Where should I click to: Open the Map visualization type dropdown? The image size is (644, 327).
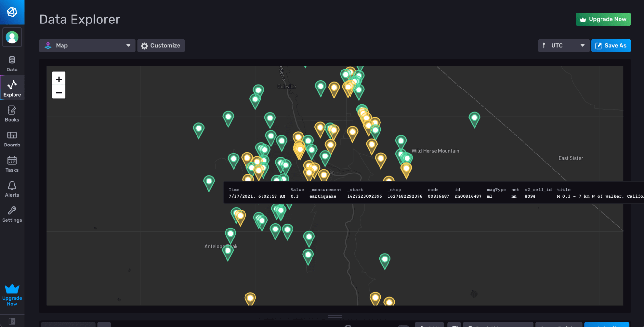(x=87, y=45)
